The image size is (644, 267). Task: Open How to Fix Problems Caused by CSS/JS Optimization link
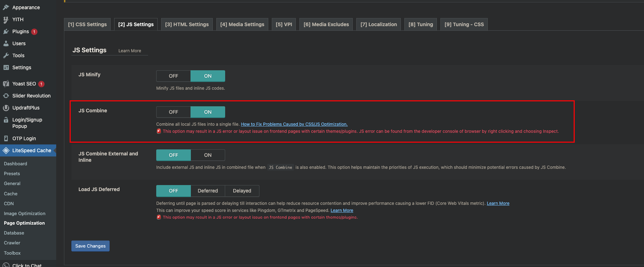(294, 124)
